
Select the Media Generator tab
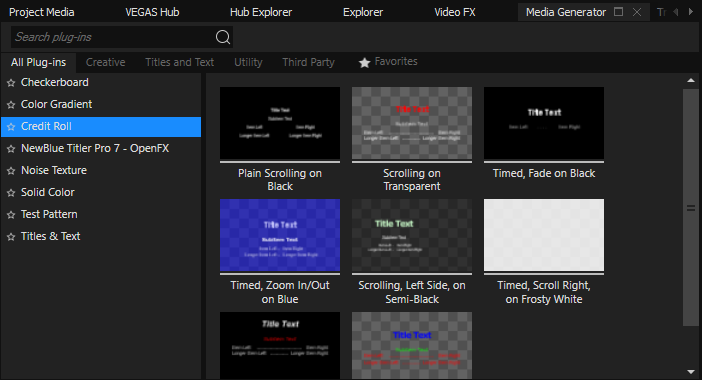point(566,12)
